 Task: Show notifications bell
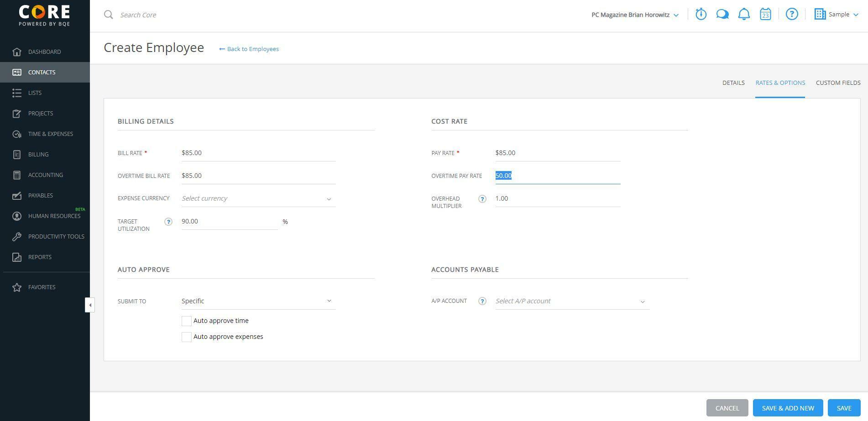(744, 15)
